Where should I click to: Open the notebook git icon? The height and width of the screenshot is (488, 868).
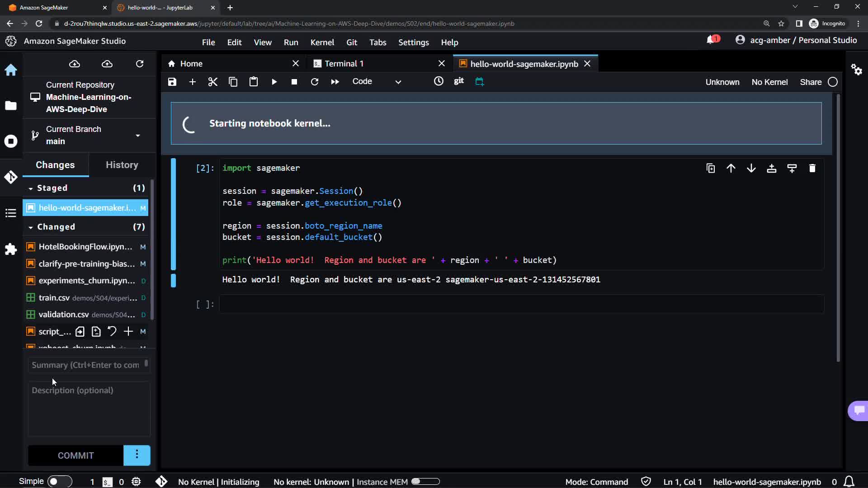click(458, 81)
